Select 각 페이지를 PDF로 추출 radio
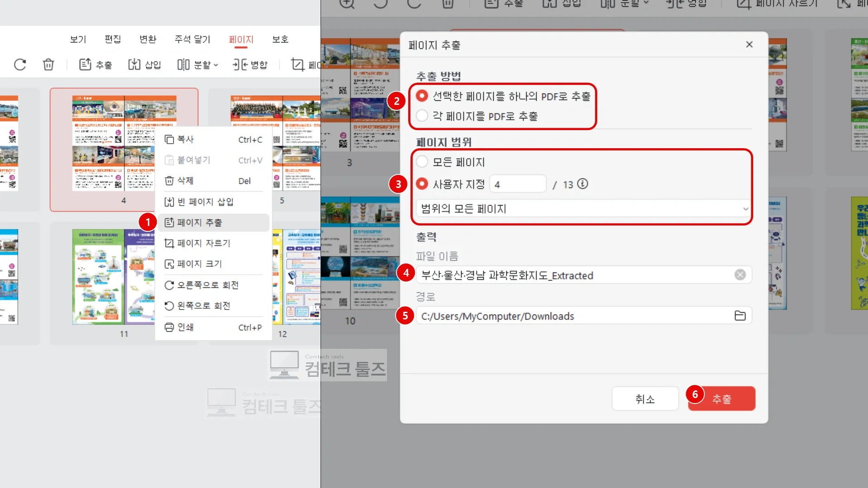Screen dimensions: 868x488 [422, 116]
